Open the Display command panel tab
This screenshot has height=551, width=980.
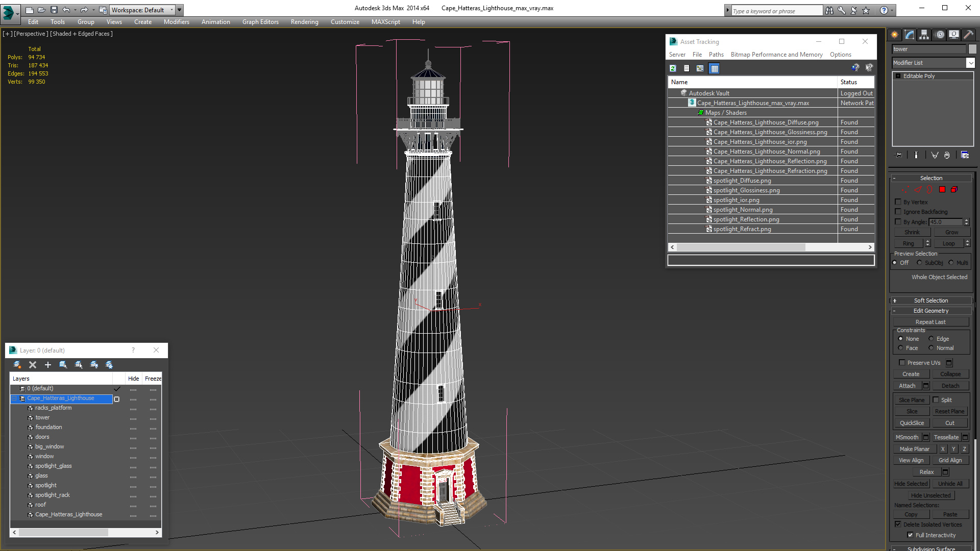[954, 35]
